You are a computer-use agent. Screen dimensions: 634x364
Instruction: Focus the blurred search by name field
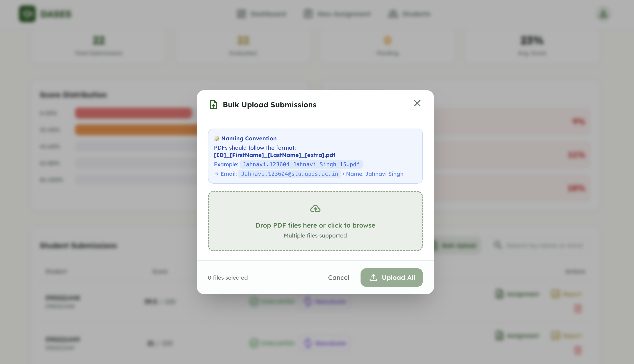point(544,245)
